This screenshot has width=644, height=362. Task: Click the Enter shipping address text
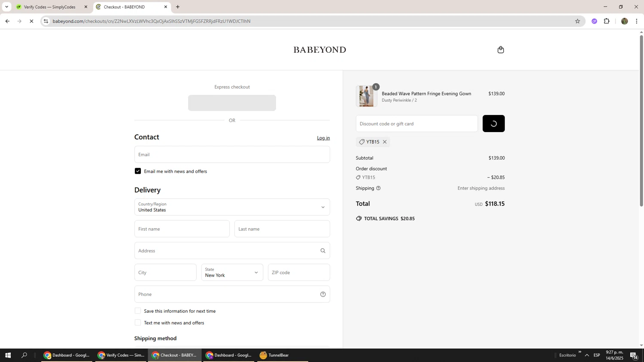pos(481,188)
